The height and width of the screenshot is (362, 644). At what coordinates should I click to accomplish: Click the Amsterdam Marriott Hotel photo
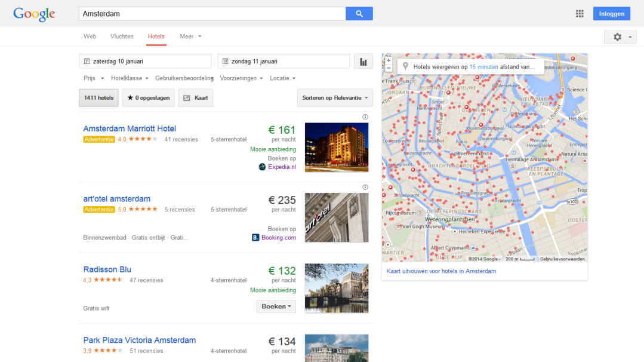click(337, 147)
